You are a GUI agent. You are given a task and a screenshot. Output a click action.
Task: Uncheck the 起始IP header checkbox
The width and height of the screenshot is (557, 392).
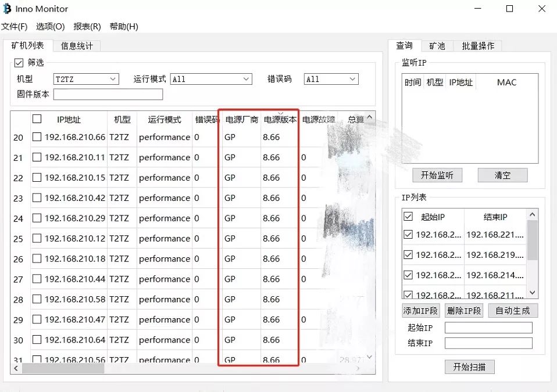[408, 217]
